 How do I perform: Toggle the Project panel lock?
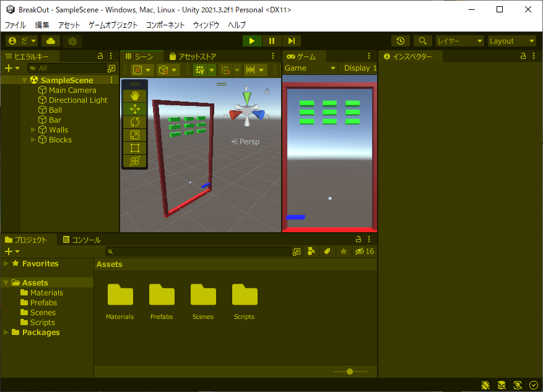[x=358, y=239]
